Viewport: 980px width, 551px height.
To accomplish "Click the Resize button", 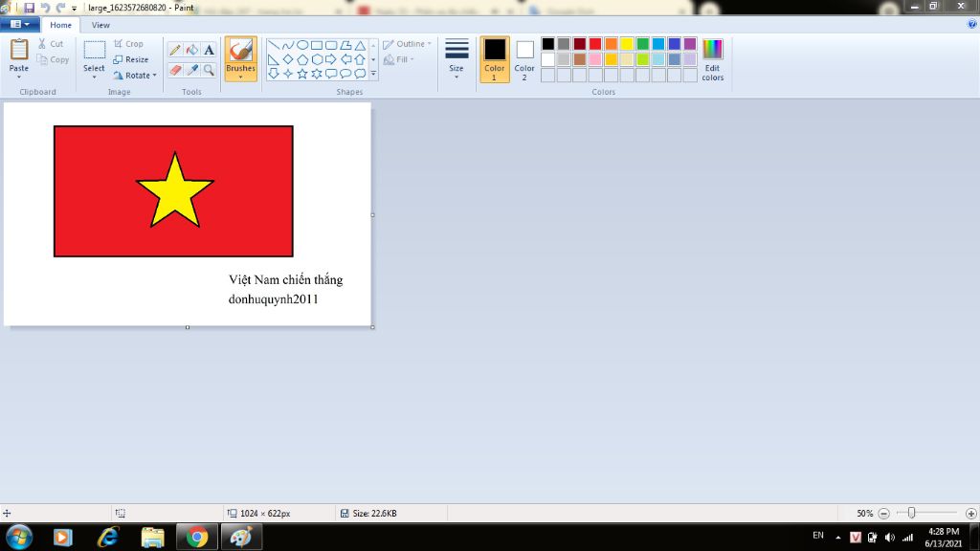I will pos(131,59).
